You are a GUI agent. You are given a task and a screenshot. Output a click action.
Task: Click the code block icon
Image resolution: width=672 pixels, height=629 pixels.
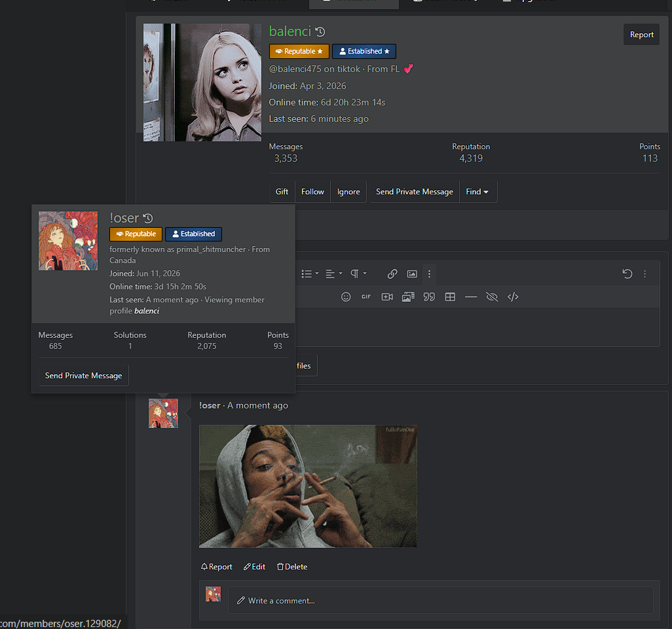513,297
